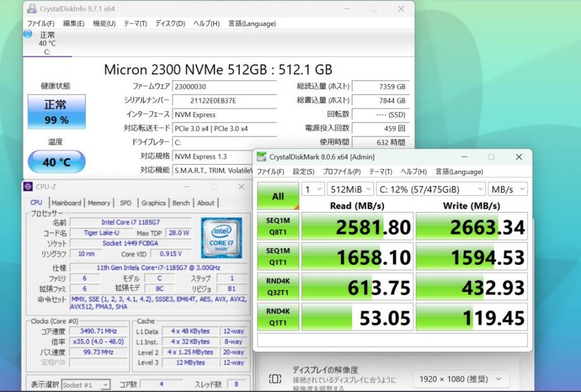The width and height of the screenshot is (581, 392).
Task: Switch to the Memory tab in CPU-Z
Action: tap(99, 203)
